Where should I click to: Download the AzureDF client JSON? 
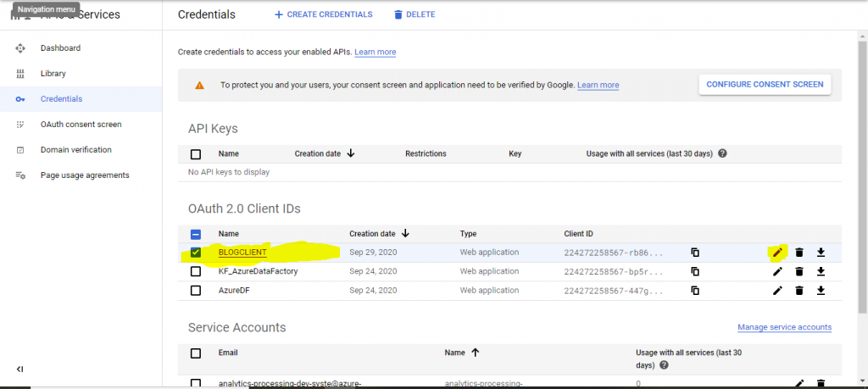[x=821, y=291]
